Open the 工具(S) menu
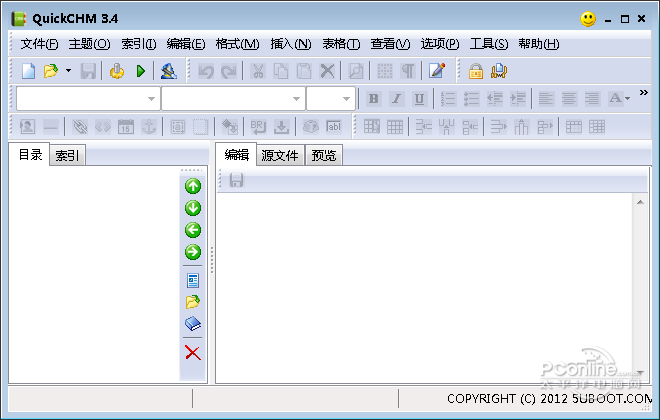This screenshot has height=420, width=660. 489,44
